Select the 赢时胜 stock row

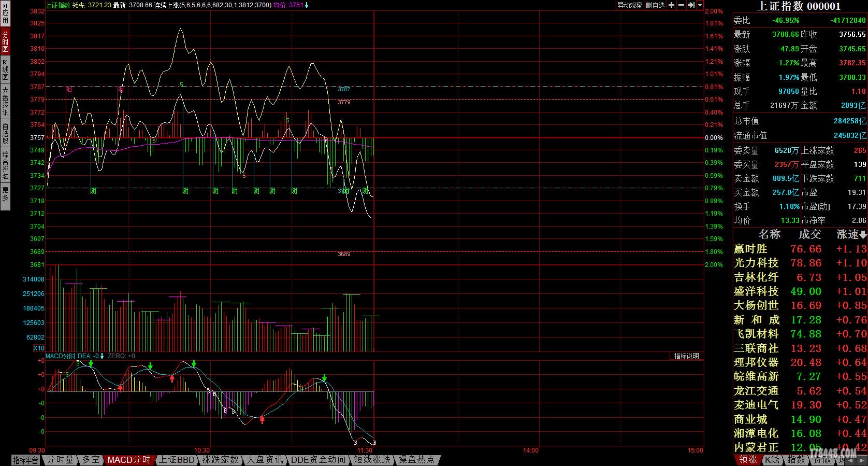coord(800,249)
